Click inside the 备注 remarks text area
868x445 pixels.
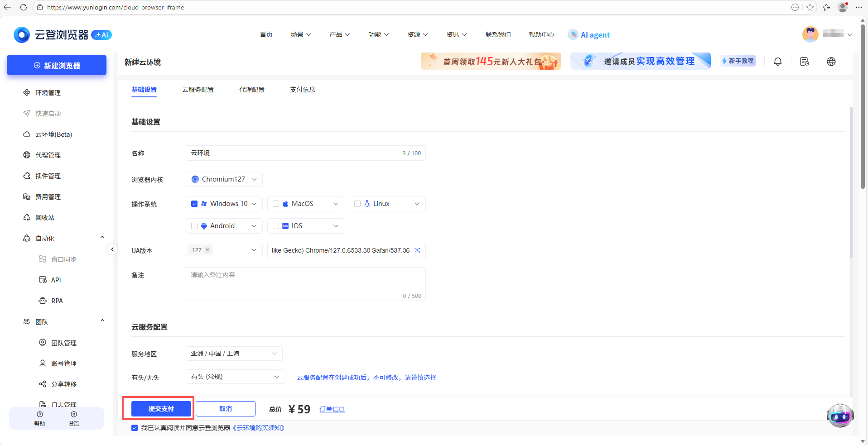(306, 284)
